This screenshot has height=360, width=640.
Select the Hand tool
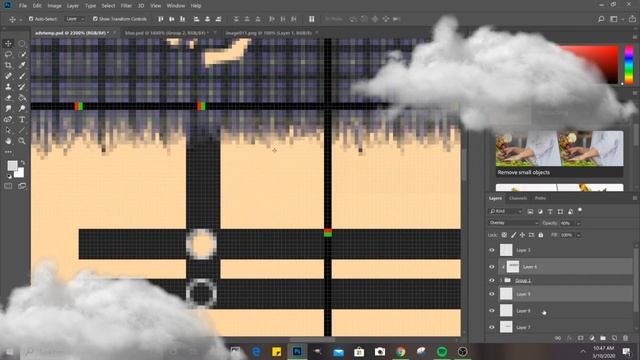[x=8, y=141]
